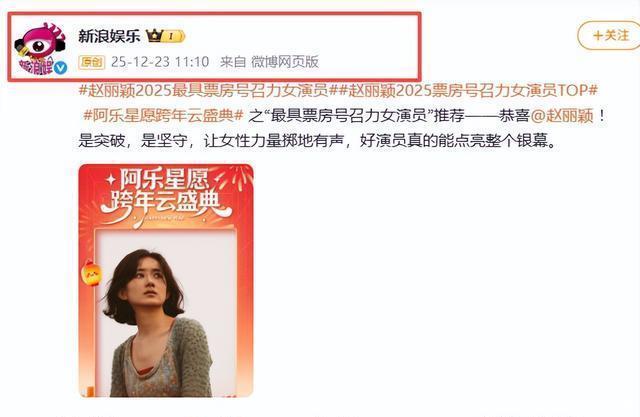The image size is (640, 417).
Task: Click the crown membership level badge
Action: pyautogui.click(x=165, y=36)
